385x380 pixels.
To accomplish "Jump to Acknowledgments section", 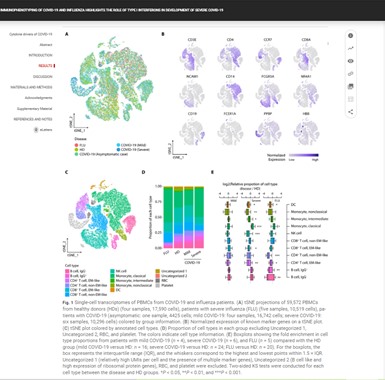I will (39, 98).
